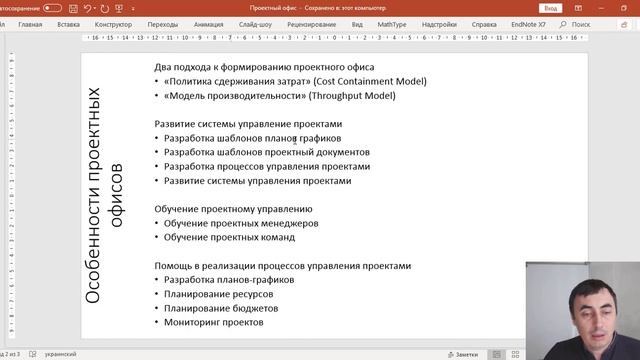
Task: Click 'Два подхода к формированию проектного офиса'
Action: (264, 67)
